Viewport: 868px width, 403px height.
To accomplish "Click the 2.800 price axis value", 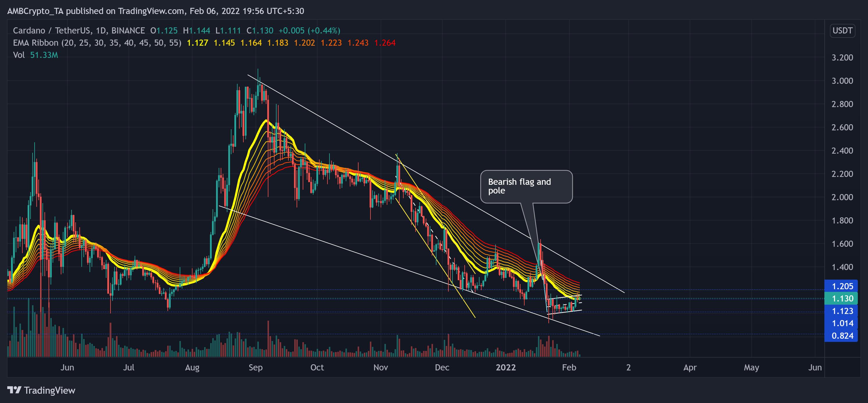I will tap(842, 104).
